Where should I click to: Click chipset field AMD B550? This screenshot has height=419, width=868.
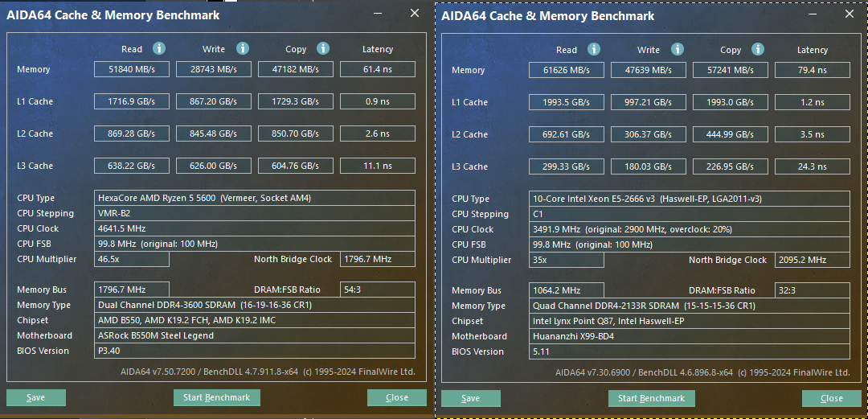click(255, 320)
